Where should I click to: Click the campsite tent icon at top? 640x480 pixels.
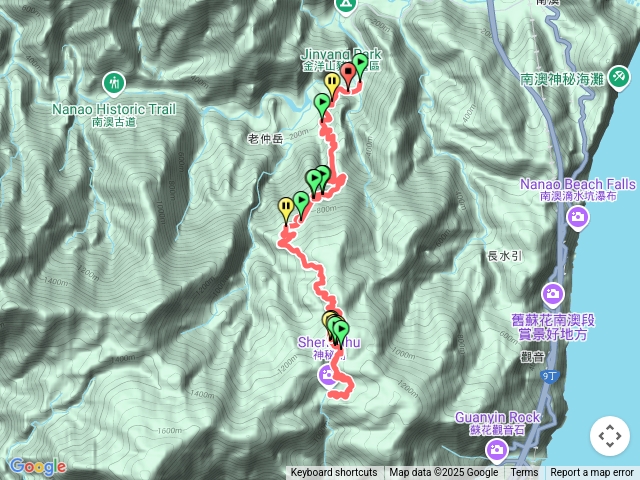346,5
